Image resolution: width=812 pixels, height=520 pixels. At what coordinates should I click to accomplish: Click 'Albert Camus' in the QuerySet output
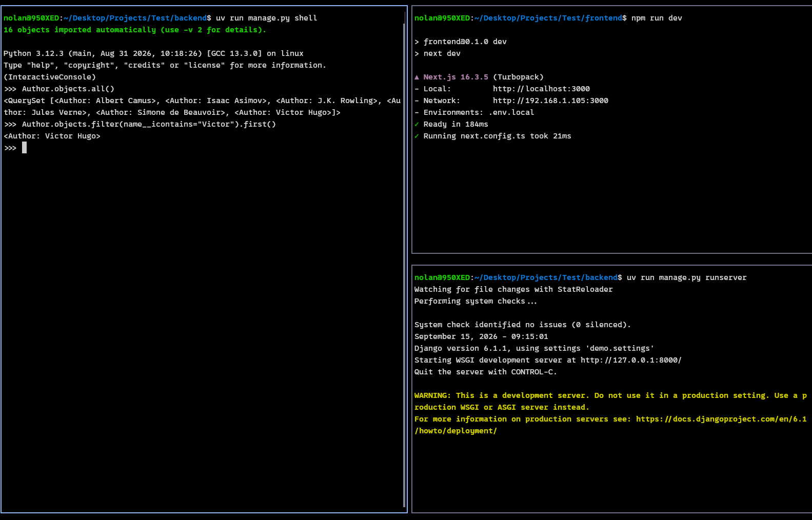point(124,101)
